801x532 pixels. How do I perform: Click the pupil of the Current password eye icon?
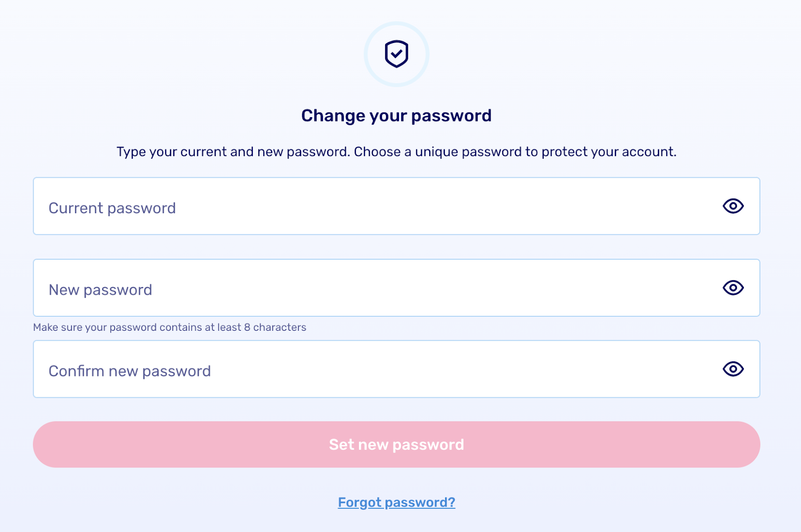[733, 206]
